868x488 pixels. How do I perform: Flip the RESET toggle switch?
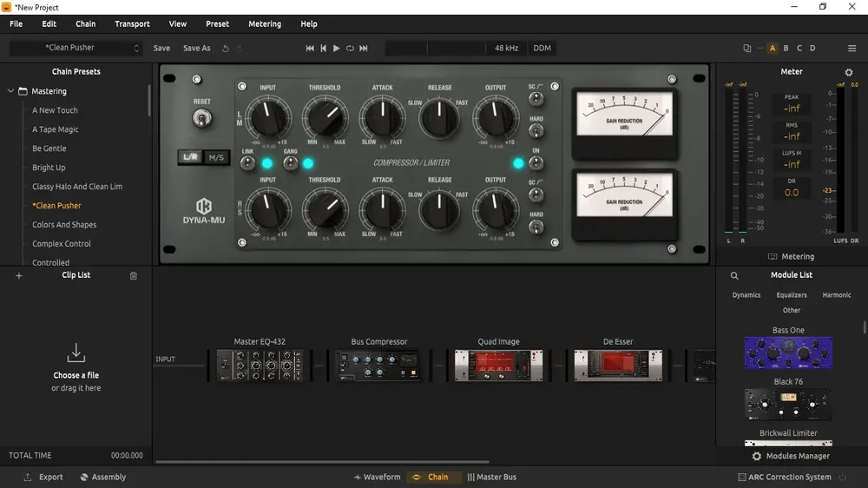pos(202,118)
